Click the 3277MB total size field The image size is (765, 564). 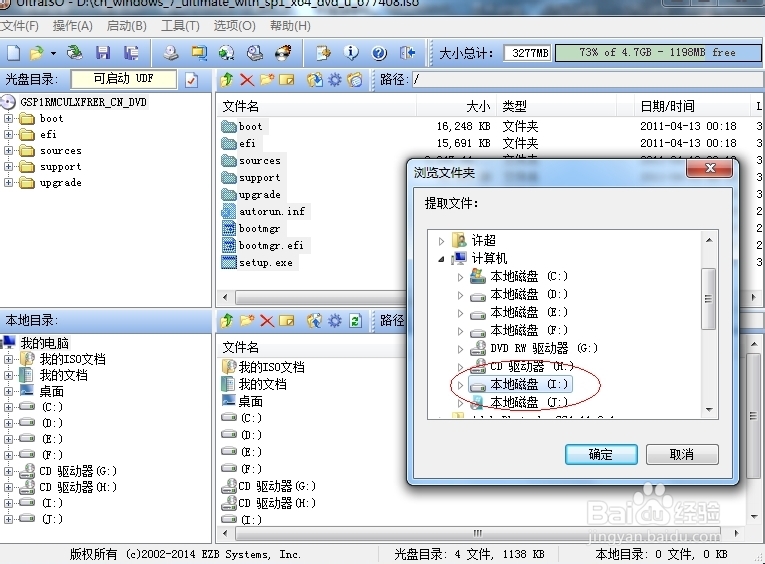[527, 53]
